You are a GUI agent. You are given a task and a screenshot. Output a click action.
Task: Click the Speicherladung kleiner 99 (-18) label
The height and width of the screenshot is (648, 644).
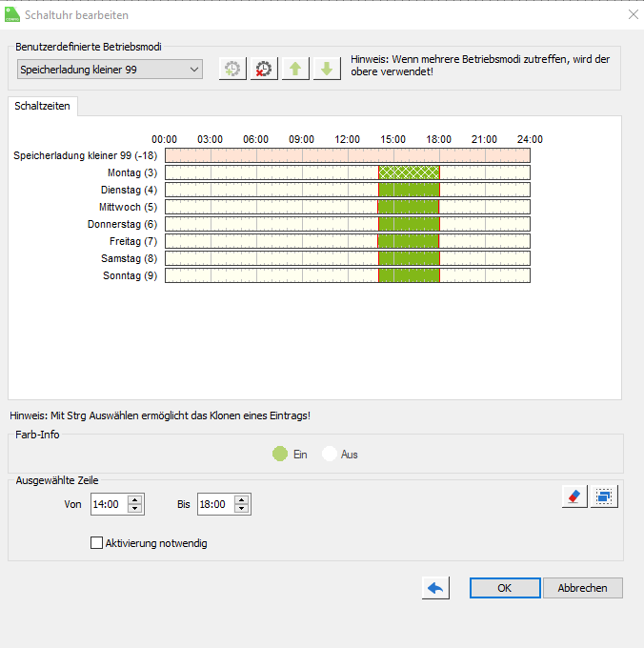click(x=86, y=155)
